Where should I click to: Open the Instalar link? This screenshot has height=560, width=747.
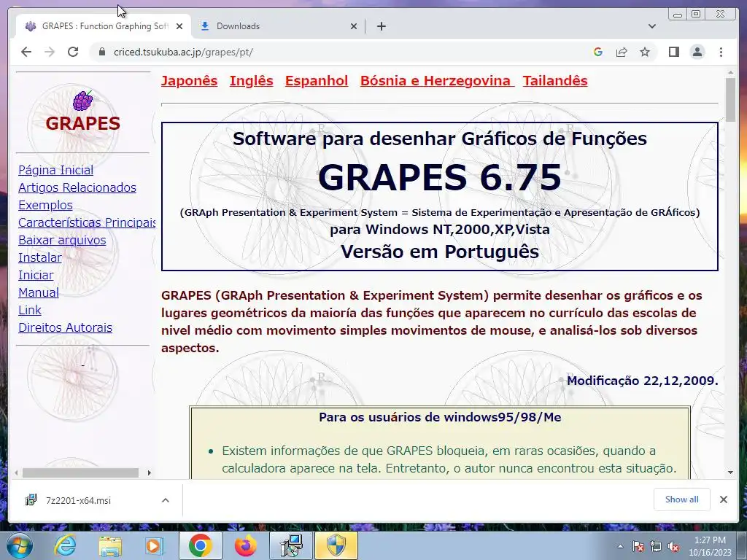[40, 257]
